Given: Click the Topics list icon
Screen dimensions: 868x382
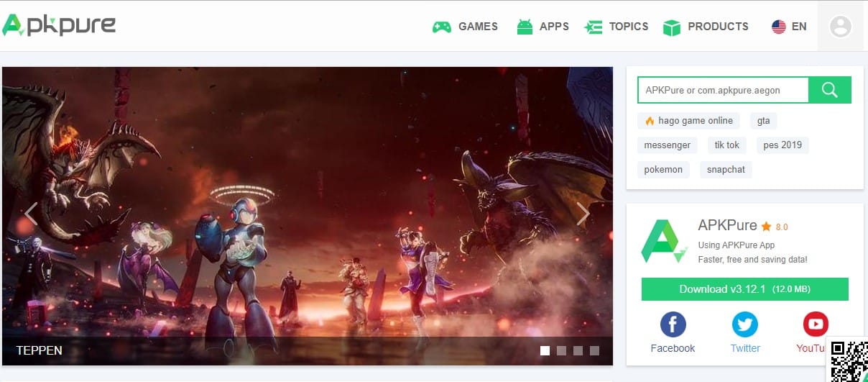Looking at the screenshot, I should (593, 27).
